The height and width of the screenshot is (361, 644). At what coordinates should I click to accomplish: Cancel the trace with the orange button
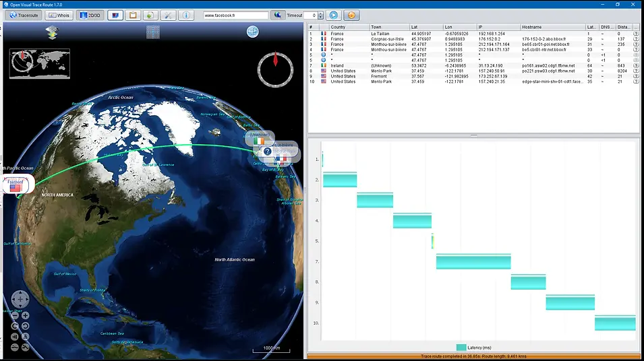[x=351, y=15]
